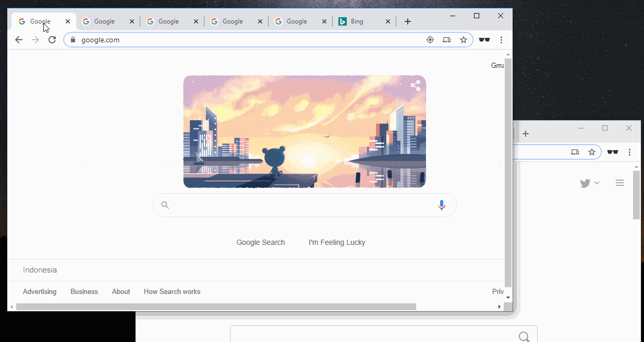Open the Advertising footer link

pos(40,292)
